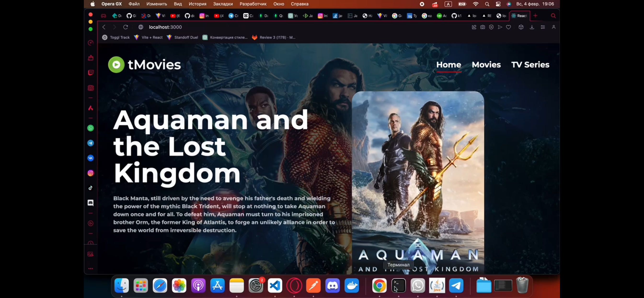Screen dimensions: 644x298
Task: Go to the Movies page
Action: [x=486, y=65]
